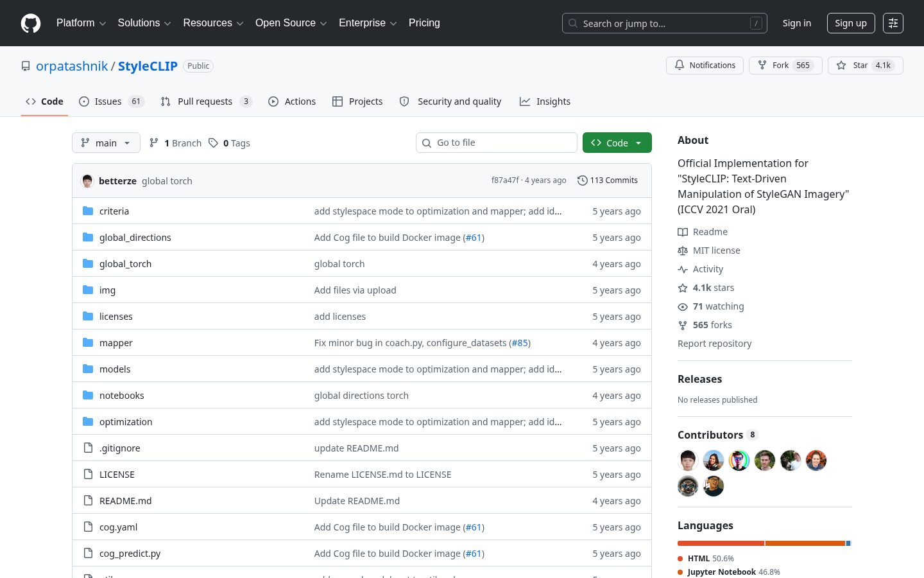Image resolution: width=924 pixels, height=578 pixels.
Task: Open the optimization folder icon
Action: 88,422
